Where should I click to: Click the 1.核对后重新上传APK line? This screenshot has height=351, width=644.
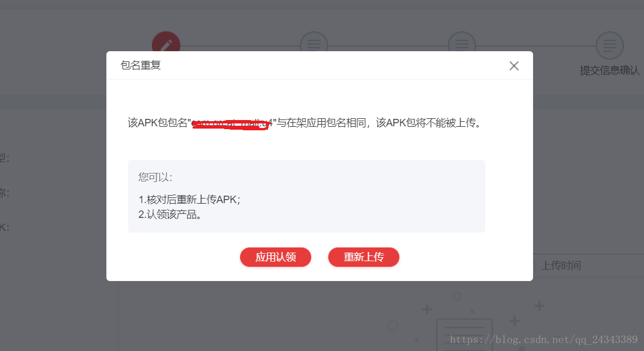pos(189,200)
